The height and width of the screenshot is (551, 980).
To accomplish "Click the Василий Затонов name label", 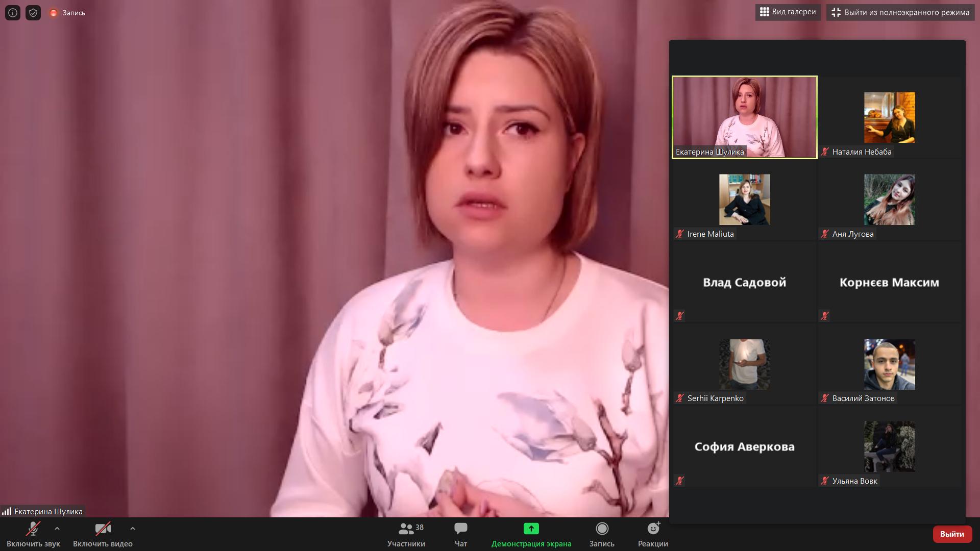I will pos(863,398).
